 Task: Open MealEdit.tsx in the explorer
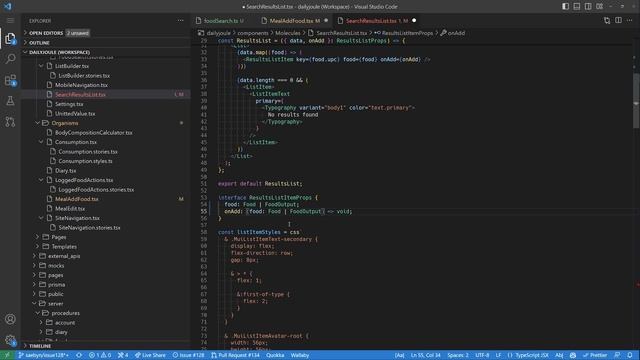pyautogui.click(x=70, y=209)
